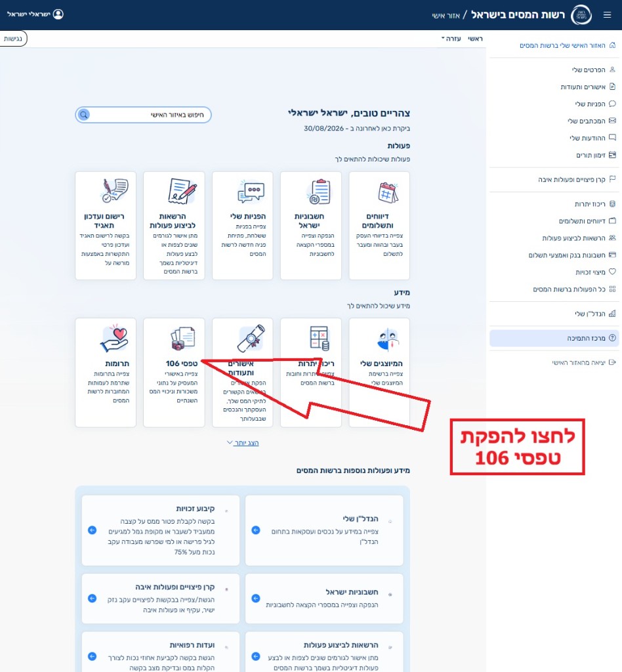Viewport: 622px width, 672px height.
Task: Open זימון תורים calendar item in sidebar
Action: pyautogui.click(x=596, y=155)
